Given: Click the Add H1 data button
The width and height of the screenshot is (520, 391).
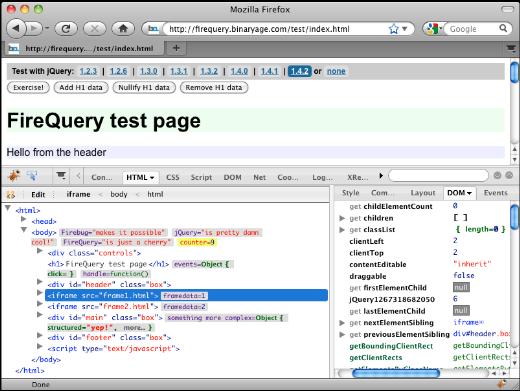Looking at the screenshot, I should tap(81, 88).
